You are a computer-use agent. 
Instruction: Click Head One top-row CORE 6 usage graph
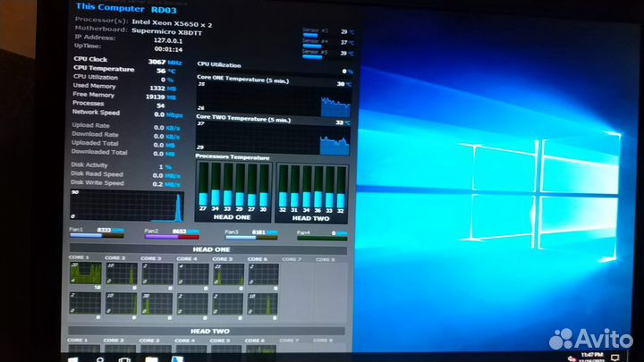pyautogui.click(x=263, y=274)
